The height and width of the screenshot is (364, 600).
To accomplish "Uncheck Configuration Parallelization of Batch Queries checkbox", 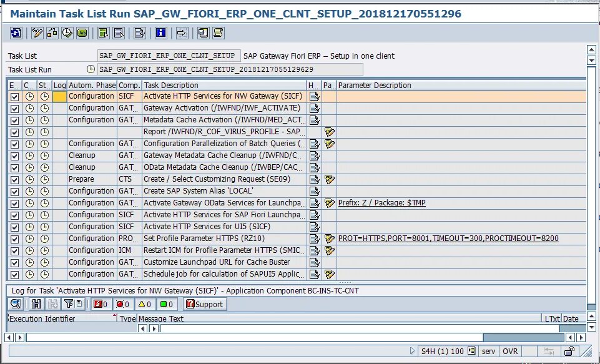I will coord(14,144).
